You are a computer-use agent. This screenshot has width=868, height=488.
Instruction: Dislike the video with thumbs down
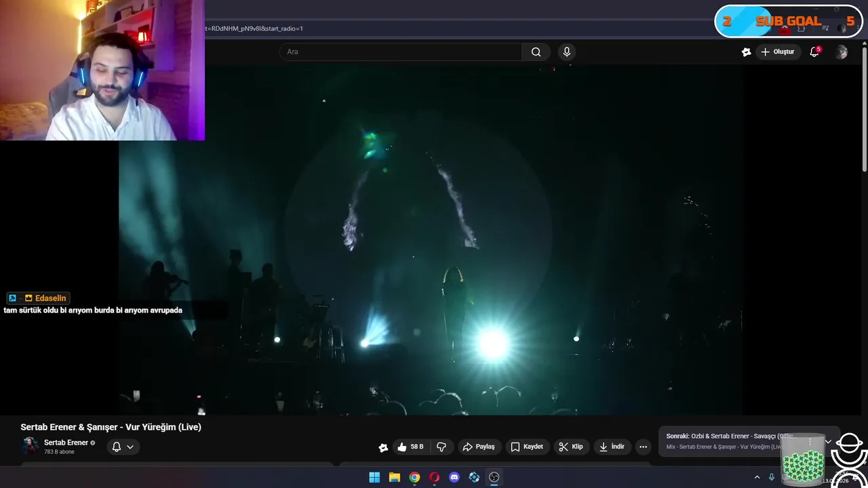[441, 447]
